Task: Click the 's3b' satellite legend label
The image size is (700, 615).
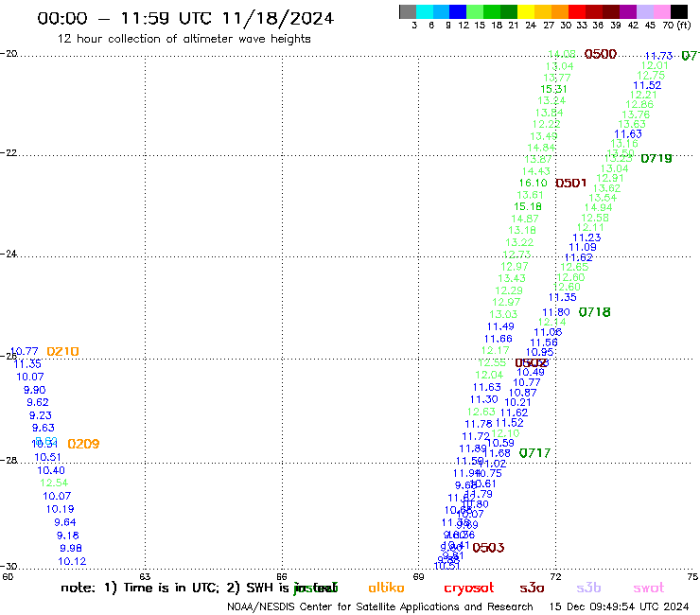Action: [x=588, y=588]
